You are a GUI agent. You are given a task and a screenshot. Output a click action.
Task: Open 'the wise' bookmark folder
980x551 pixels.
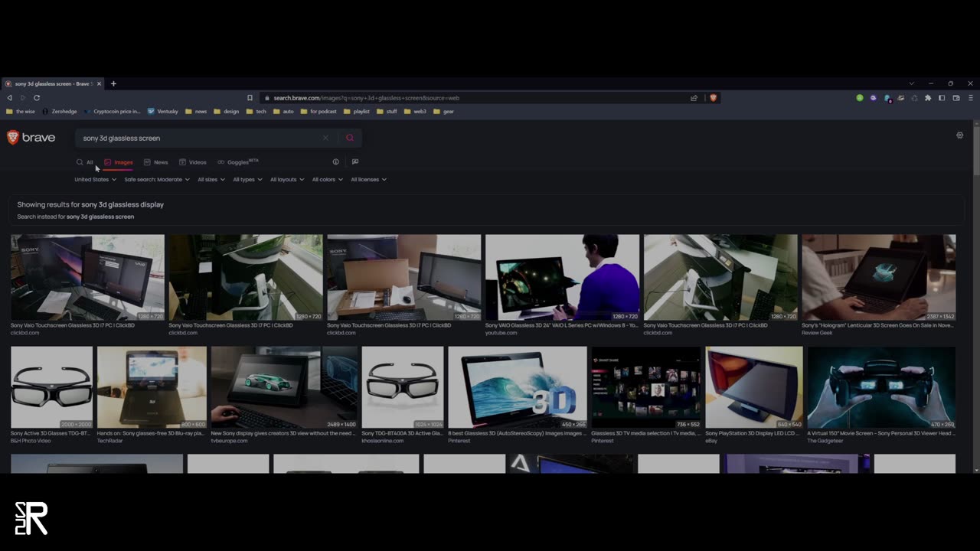[21, 112]
